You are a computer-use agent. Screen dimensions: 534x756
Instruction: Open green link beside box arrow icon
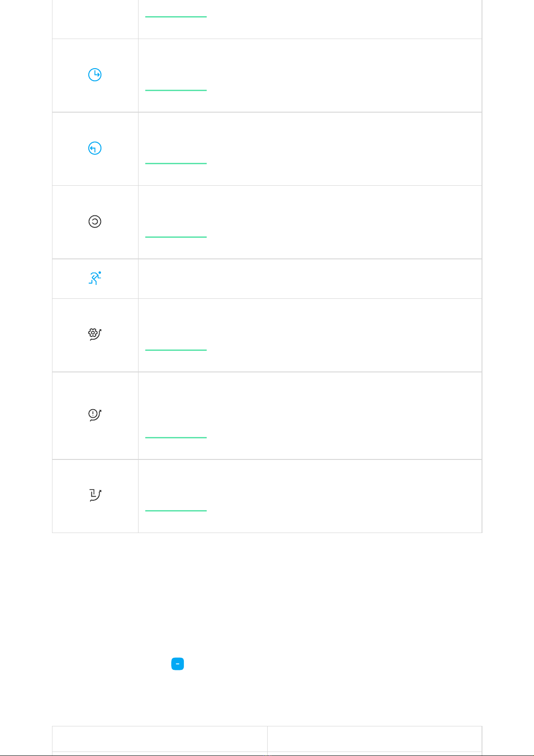coord(176,511)
